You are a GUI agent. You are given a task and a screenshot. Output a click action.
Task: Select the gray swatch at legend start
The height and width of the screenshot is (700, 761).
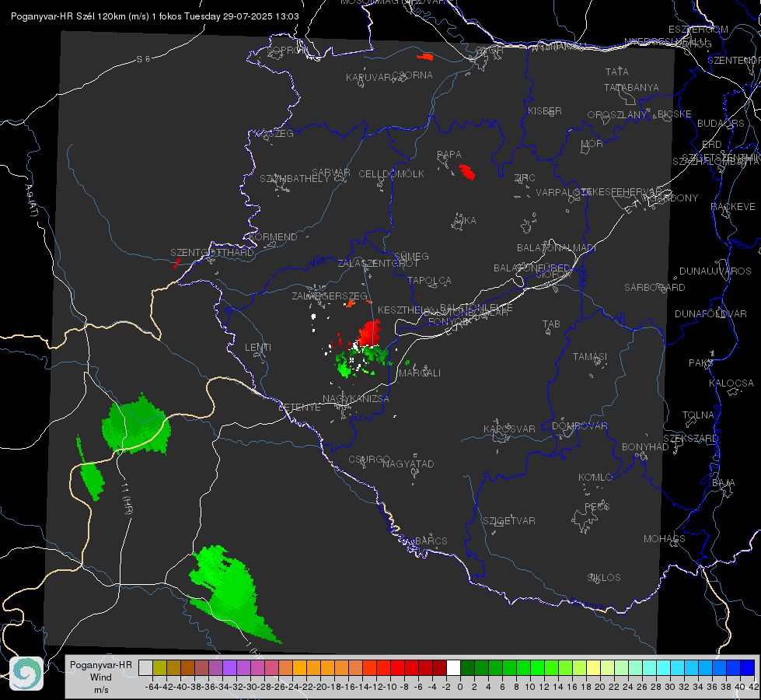pyautogui.click(x=145, y=667)
